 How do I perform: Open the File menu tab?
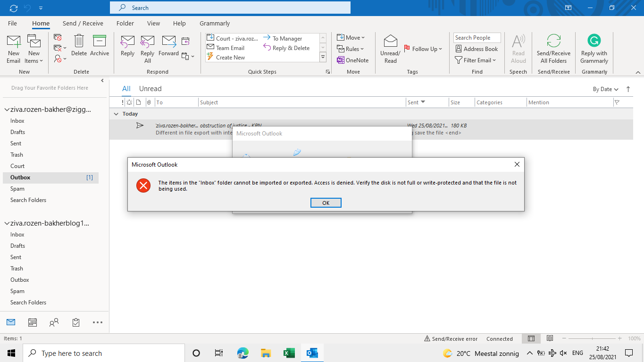pos(12,23)
